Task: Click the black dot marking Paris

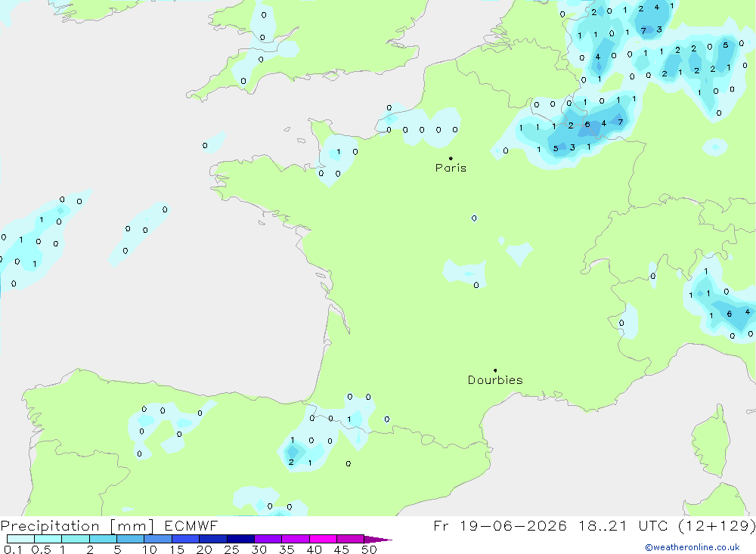Action: coord(451,158)
